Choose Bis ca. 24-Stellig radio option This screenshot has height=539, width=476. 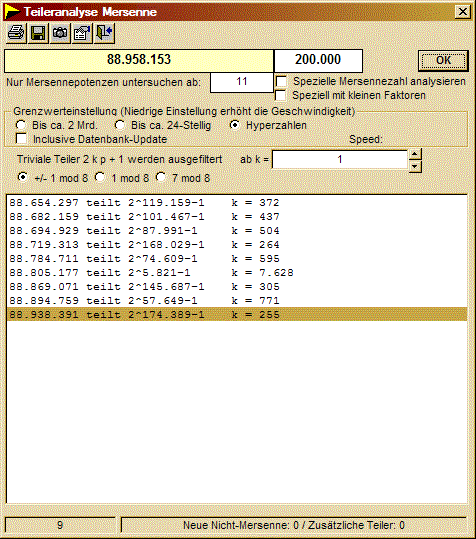click(x=120, y=125)
